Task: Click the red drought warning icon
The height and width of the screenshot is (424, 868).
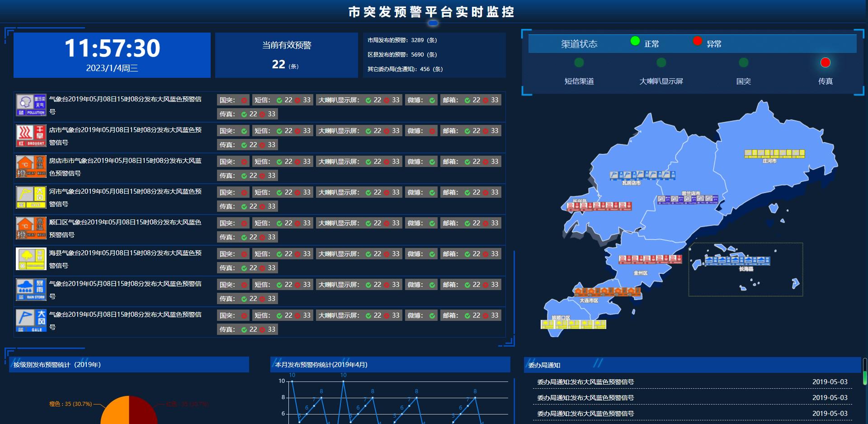Action: [x=31, y=136]
